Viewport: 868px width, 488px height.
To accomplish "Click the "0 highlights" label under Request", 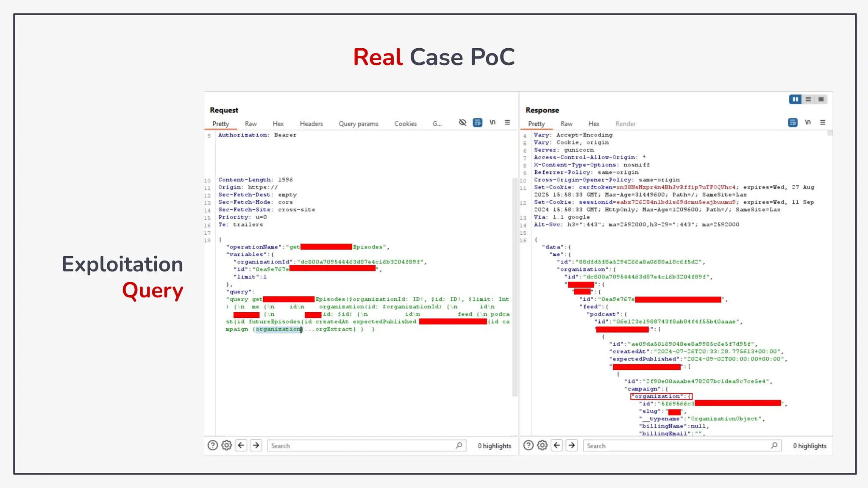I will click(x=495, y=446).
